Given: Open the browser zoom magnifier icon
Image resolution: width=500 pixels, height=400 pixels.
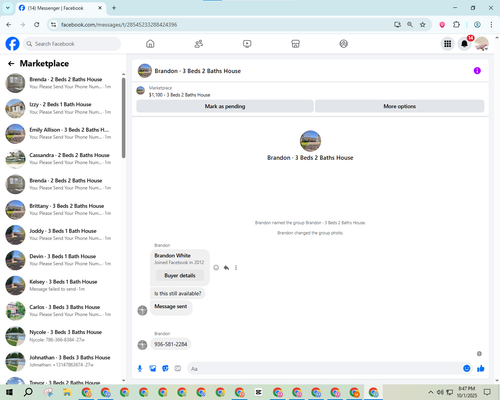Looking at the screenshot, I should pyautogui.click(x=410, y=25).
